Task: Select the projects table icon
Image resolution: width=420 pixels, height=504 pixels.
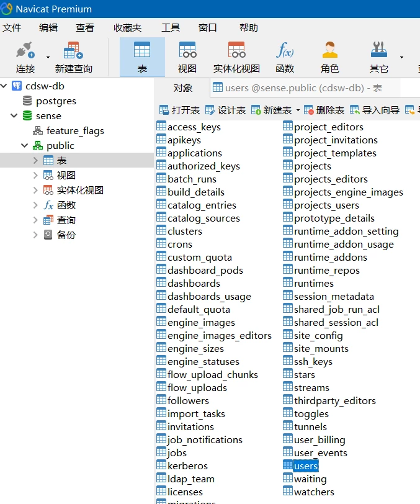Action: point(288,165)
